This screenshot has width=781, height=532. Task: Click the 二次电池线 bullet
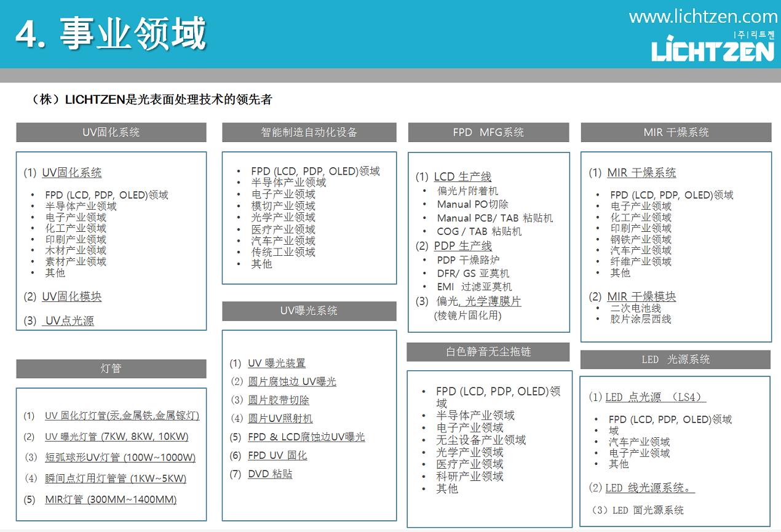(636, 308)
